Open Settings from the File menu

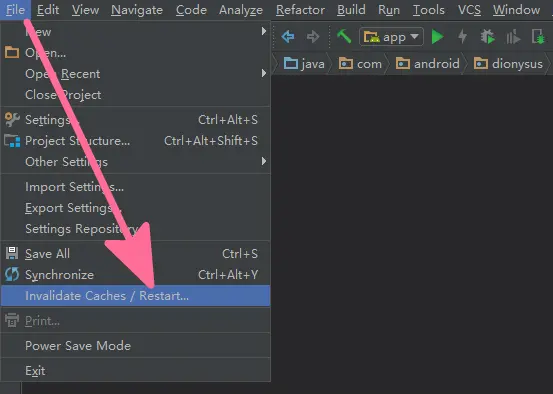point(135,120)
